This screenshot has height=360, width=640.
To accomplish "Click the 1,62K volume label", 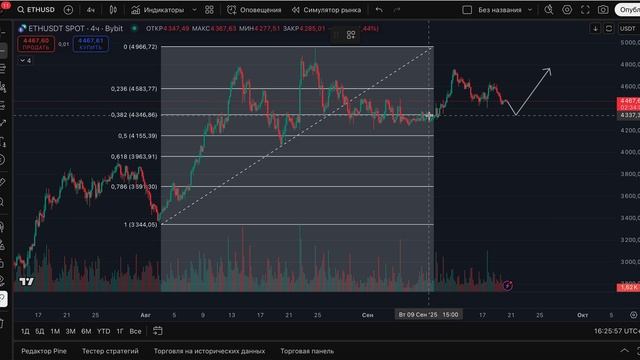I will (629, 287).
